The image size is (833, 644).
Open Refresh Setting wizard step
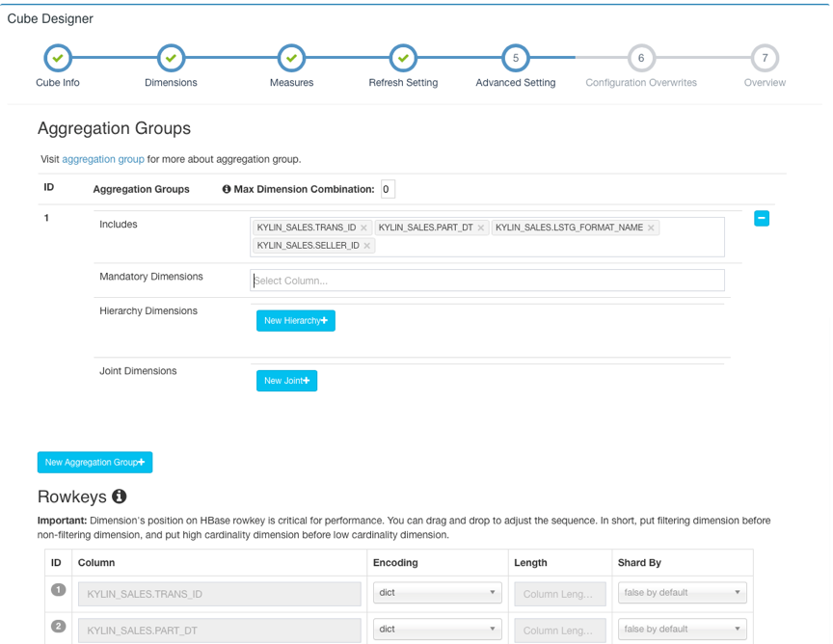403,59
